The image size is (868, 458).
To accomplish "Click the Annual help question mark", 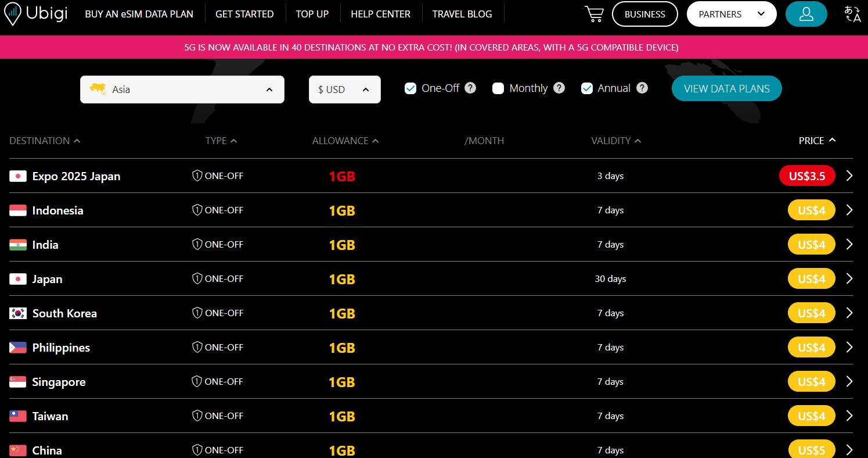I will point(642,88).
